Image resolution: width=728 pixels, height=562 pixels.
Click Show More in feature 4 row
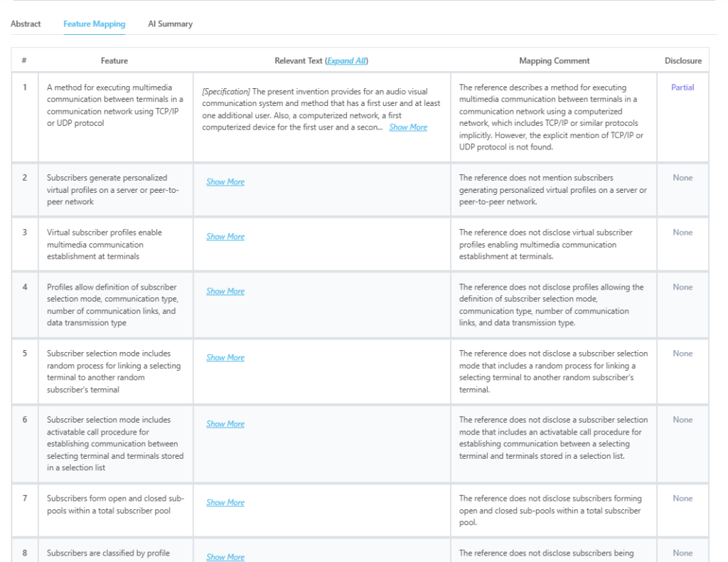pyautogui.click(x=225, y=292)
